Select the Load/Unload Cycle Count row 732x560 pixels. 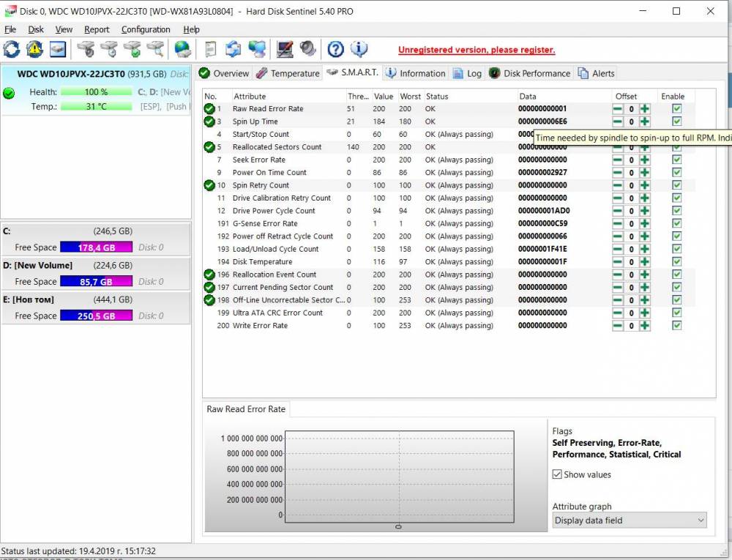[449, 249]
